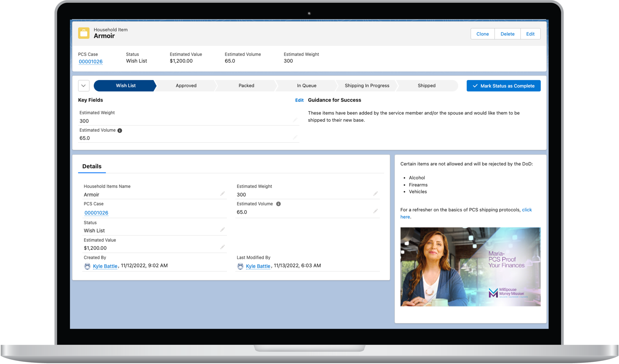Viewport: 619px width, 364px height.
Task: Click the yellow Household Item briefcase icon
Action: 84,33
